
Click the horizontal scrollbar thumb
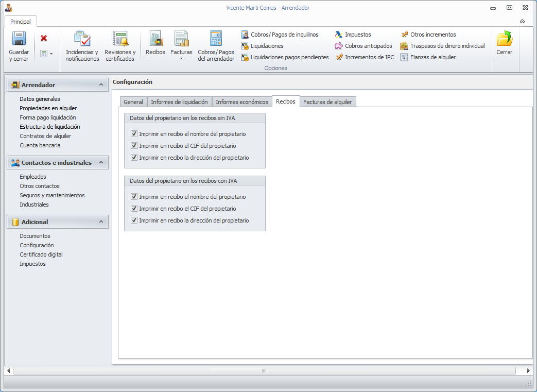click(265, 371)
